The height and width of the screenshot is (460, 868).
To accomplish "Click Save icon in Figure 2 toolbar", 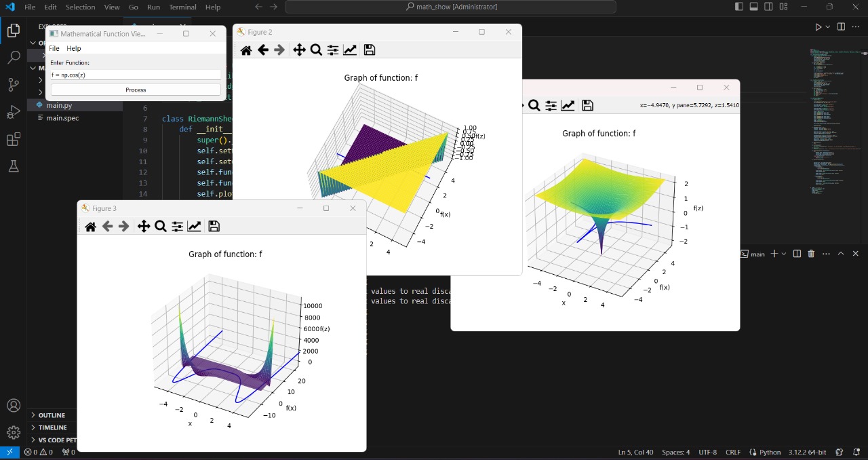I will (370, 50).
